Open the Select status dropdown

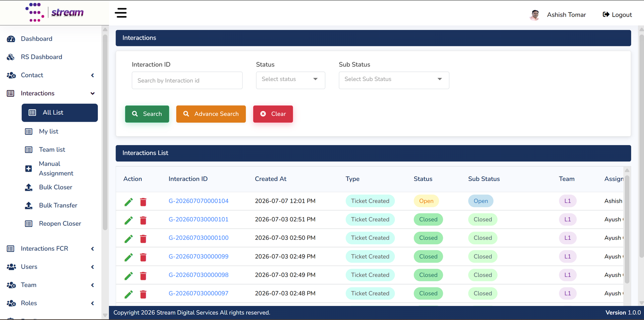[291, 79]
